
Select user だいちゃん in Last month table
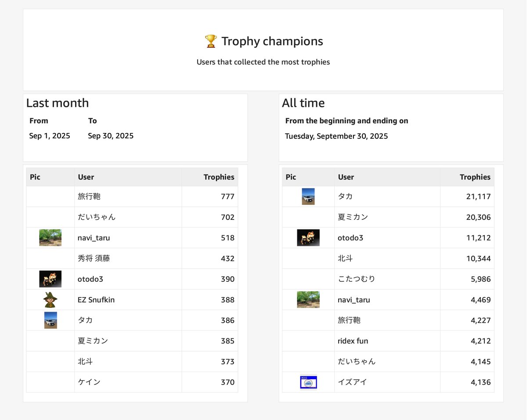[97, 217]
